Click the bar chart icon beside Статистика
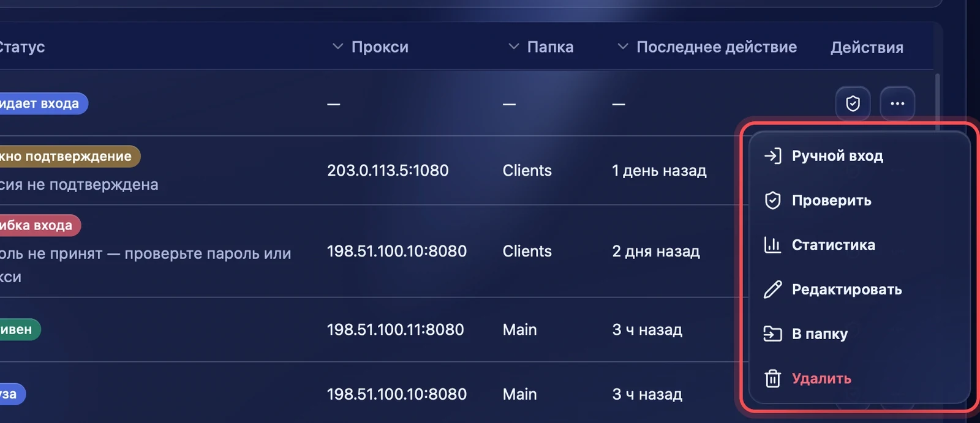This screenshot has height=423, width=980. pyautogui.click(x=772, y=245)
